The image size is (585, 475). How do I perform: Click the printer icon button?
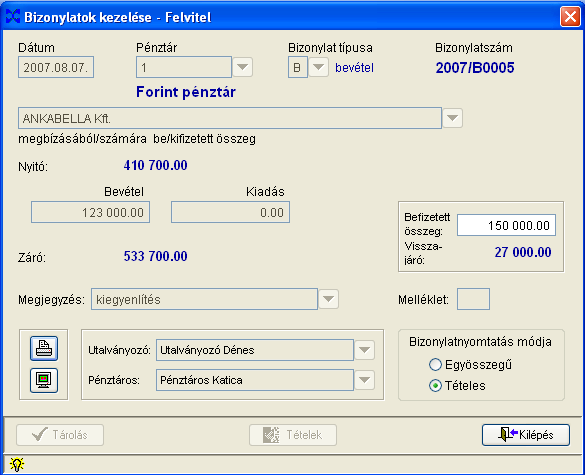[44, 349]
